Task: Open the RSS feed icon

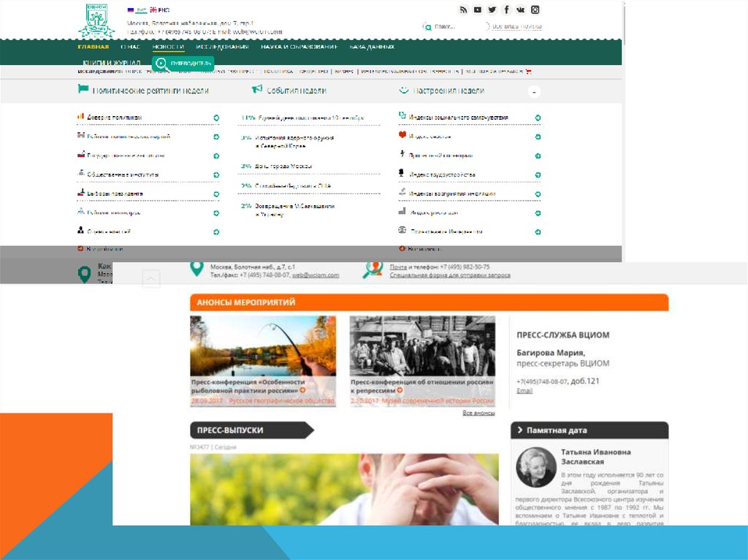Action: coord(463,9)
